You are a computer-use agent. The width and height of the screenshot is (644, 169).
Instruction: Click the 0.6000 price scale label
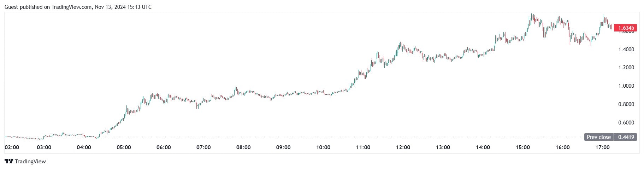[626, 123]
